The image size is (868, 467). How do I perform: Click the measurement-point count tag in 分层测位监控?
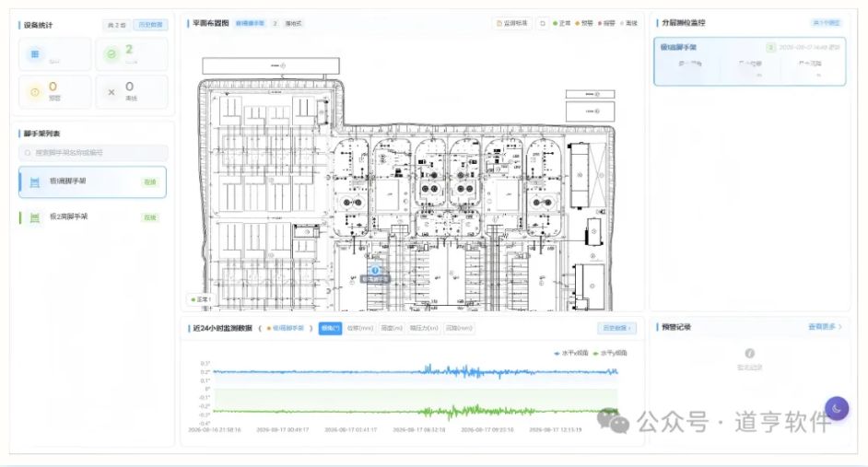826,23
